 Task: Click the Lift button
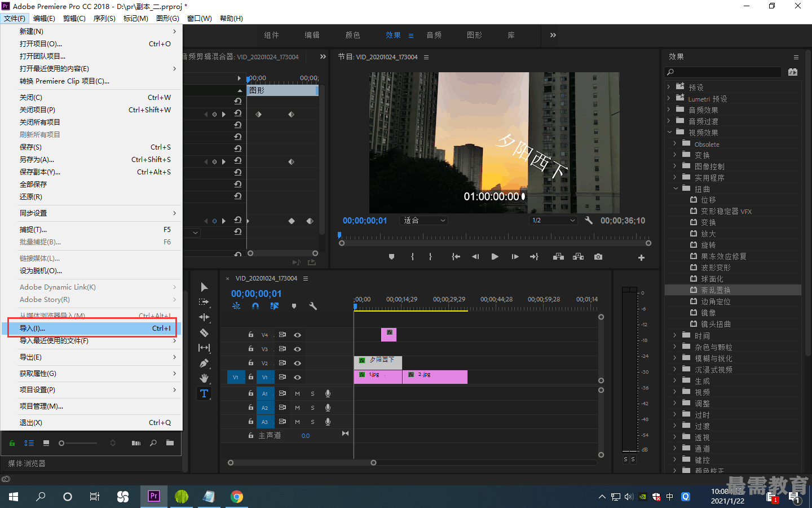(x=558, y=257)
